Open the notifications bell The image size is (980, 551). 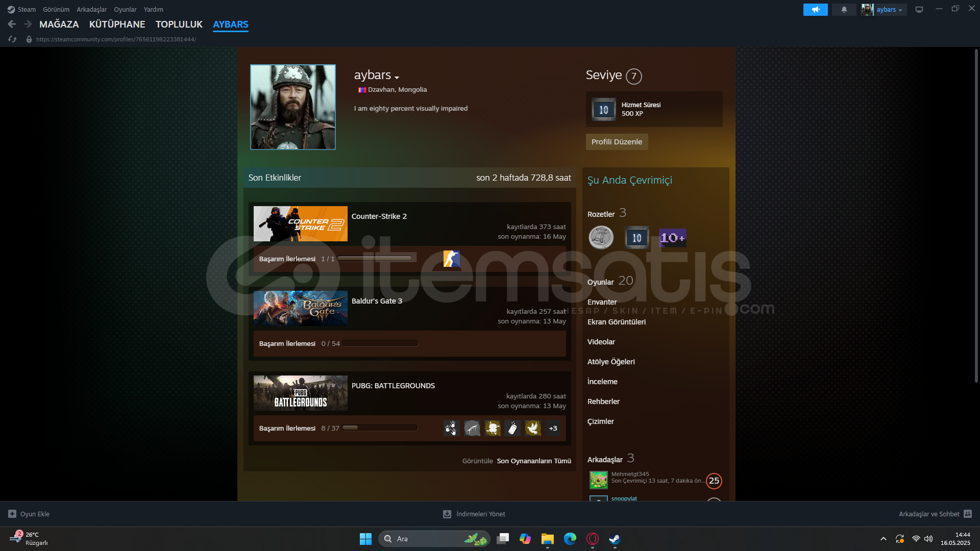coord(844,10)
